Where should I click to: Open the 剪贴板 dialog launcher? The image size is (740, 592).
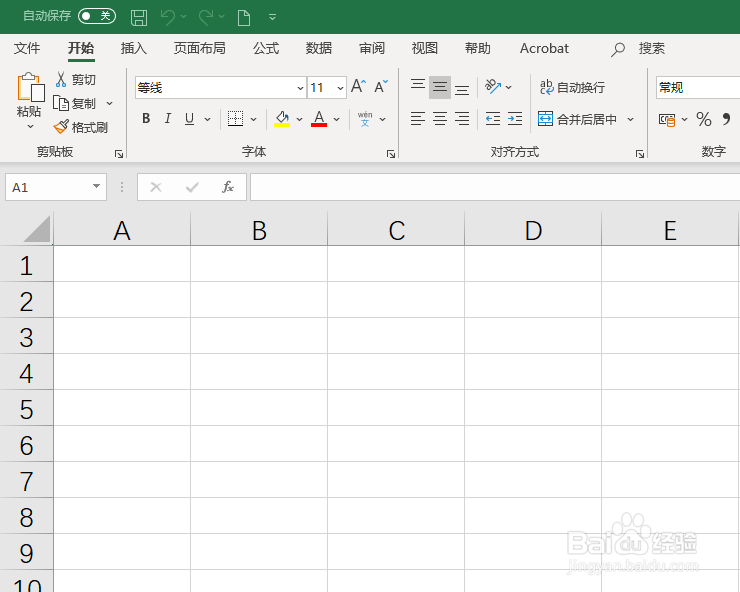119,154
